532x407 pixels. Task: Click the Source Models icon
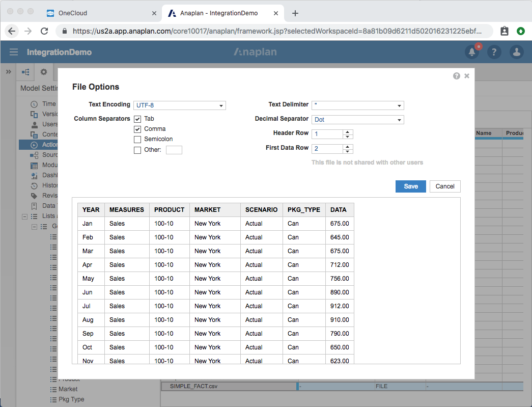(x=34, y=155)
